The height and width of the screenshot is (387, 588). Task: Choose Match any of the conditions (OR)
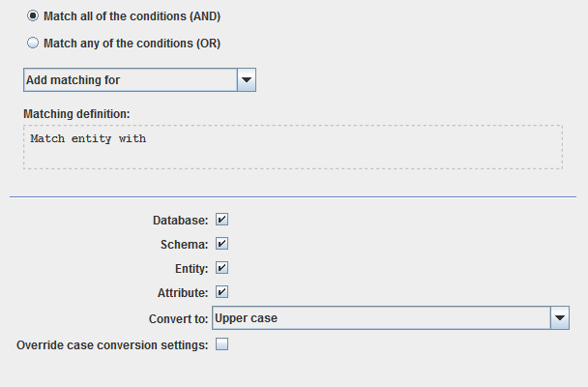(x=33, y=43)
